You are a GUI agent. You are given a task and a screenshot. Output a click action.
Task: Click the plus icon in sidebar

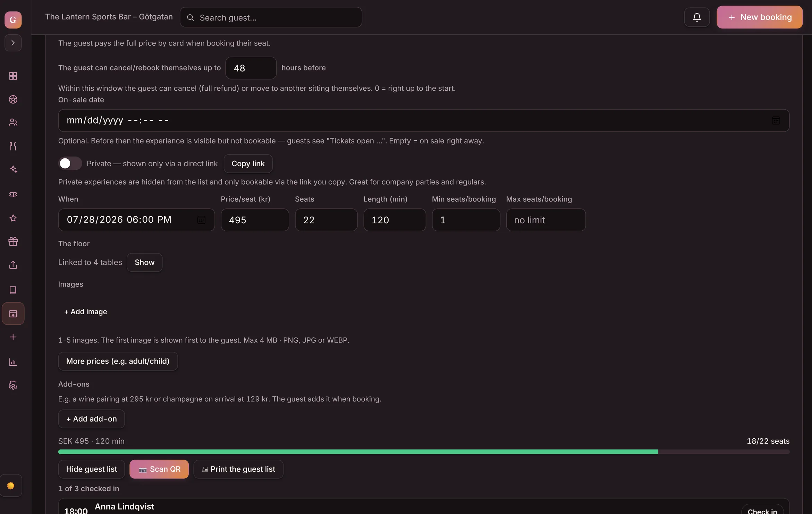coord(13,337)
